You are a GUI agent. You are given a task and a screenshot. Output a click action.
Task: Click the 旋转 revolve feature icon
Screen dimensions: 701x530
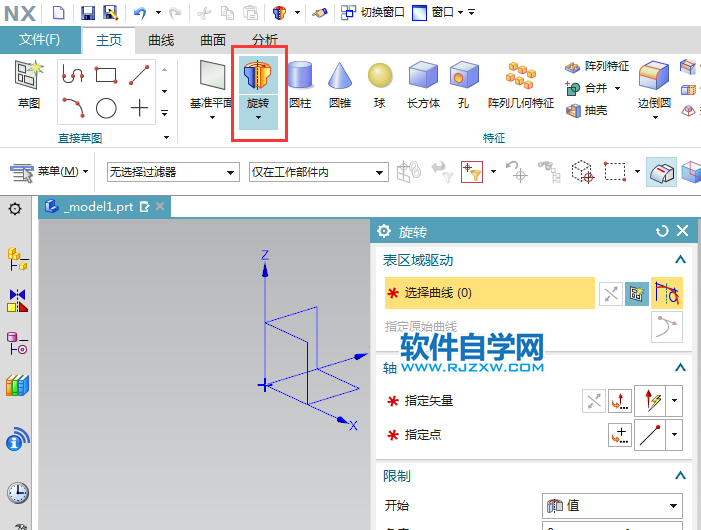[258, 75]
